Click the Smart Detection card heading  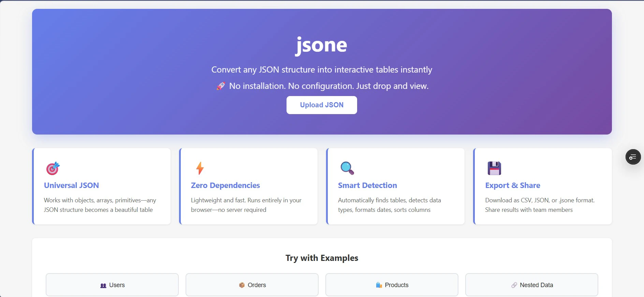[x=367, y=185]
